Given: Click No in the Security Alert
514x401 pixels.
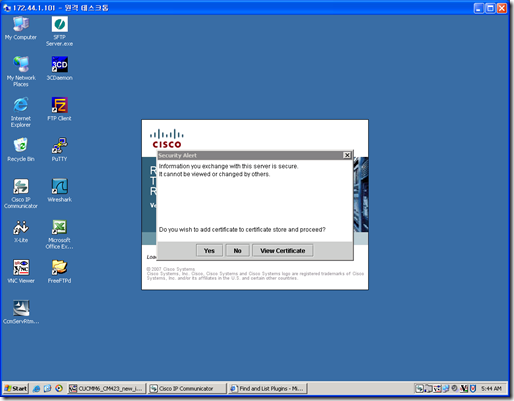Looking at the screenshot, I should (237, 251).
